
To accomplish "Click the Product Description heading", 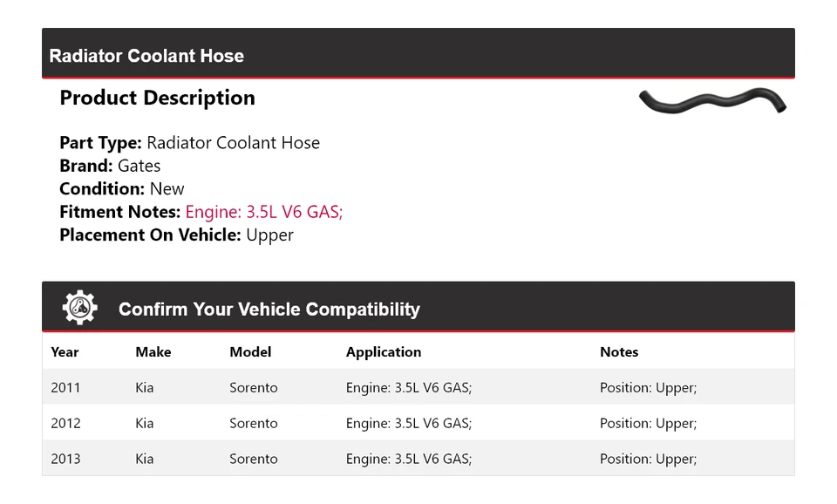I will pyautogui.click(x=157, y=98).
